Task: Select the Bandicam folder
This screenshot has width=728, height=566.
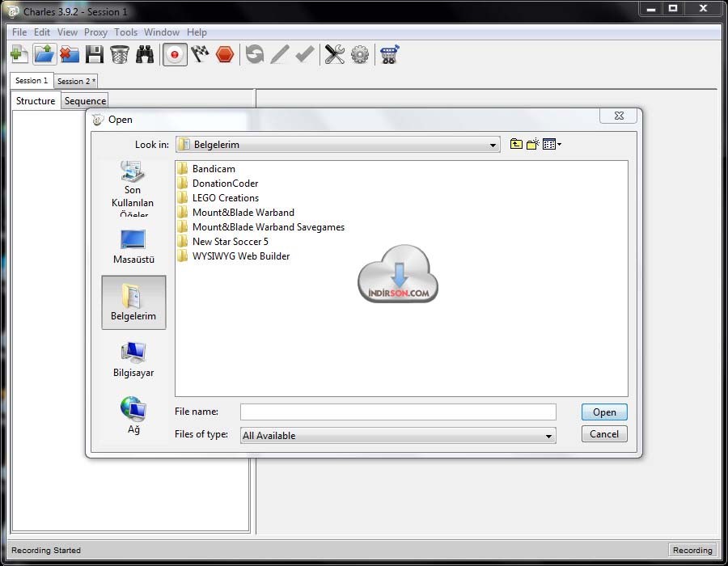Action: coord(206,169)
